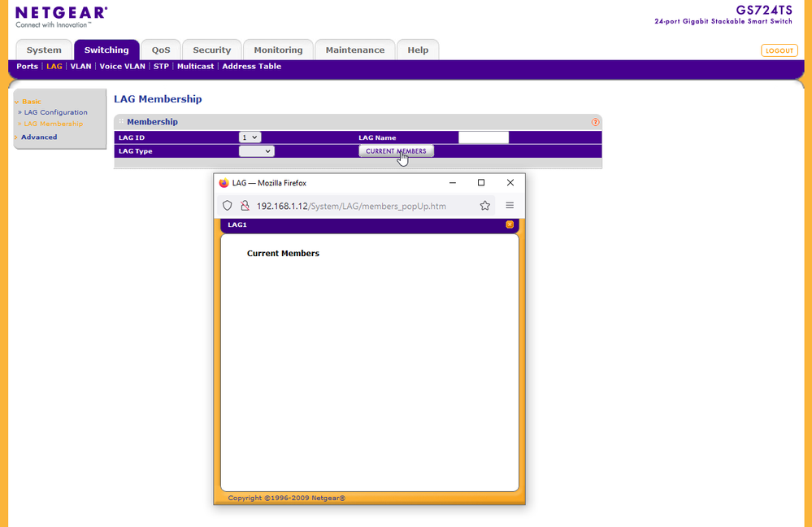812x527 pixels.
Task: Go to the Monitoring tab
Action: click(278, 50)
